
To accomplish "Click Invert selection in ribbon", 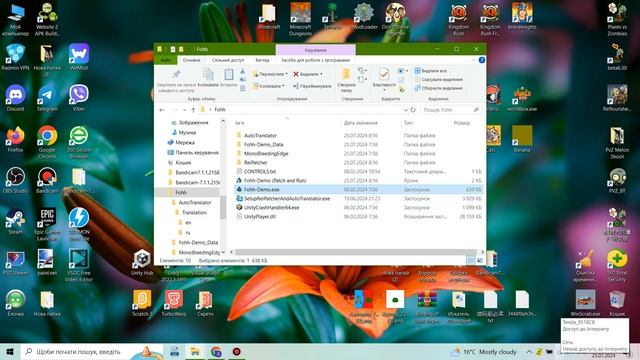I will [438, 88].
